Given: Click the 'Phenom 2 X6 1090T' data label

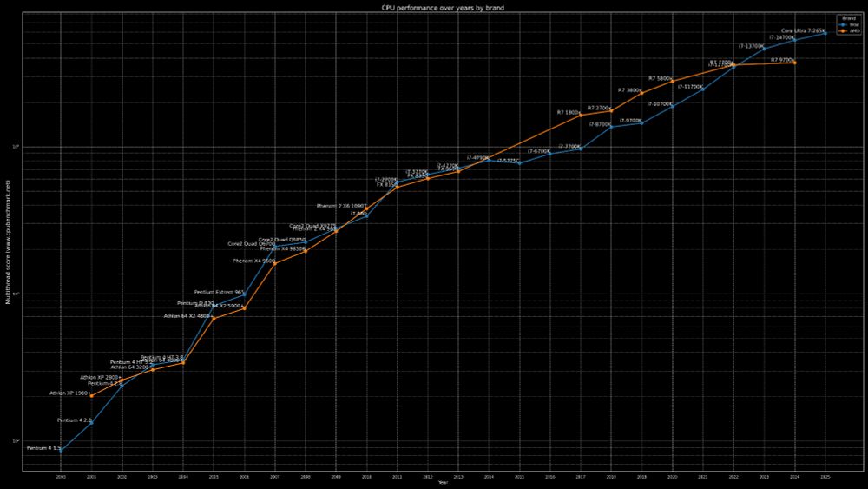Looking at the screenshot, I should click(x=341, y=206).
